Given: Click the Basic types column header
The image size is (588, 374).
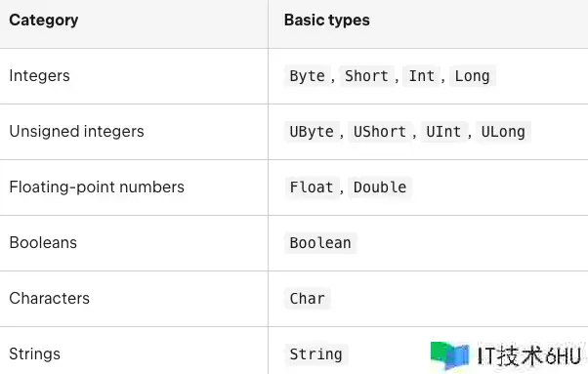Looking at the screenshot, I should [x=327, y=21].
